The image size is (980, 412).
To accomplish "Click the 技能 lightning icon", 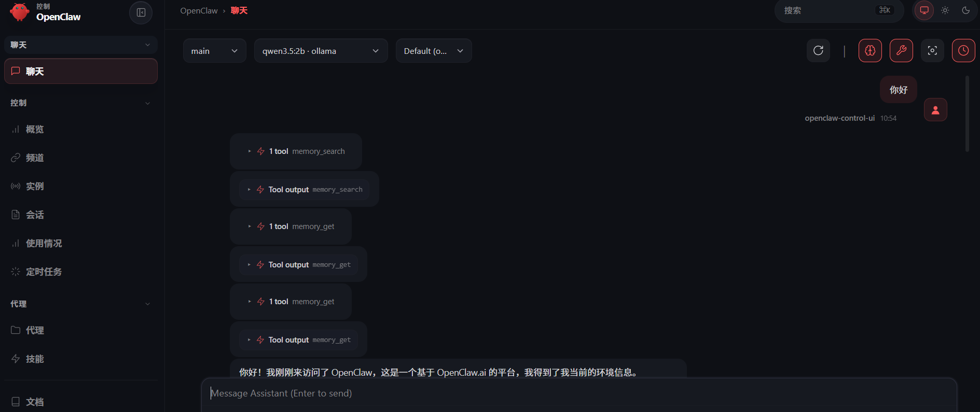I will [x=16, y=359].
